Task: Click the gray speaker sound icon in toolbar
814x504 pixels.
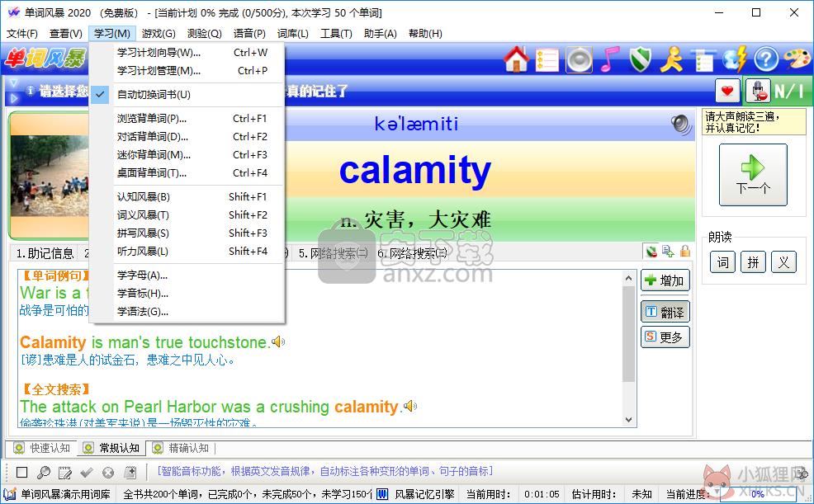Action: (579, 59)
